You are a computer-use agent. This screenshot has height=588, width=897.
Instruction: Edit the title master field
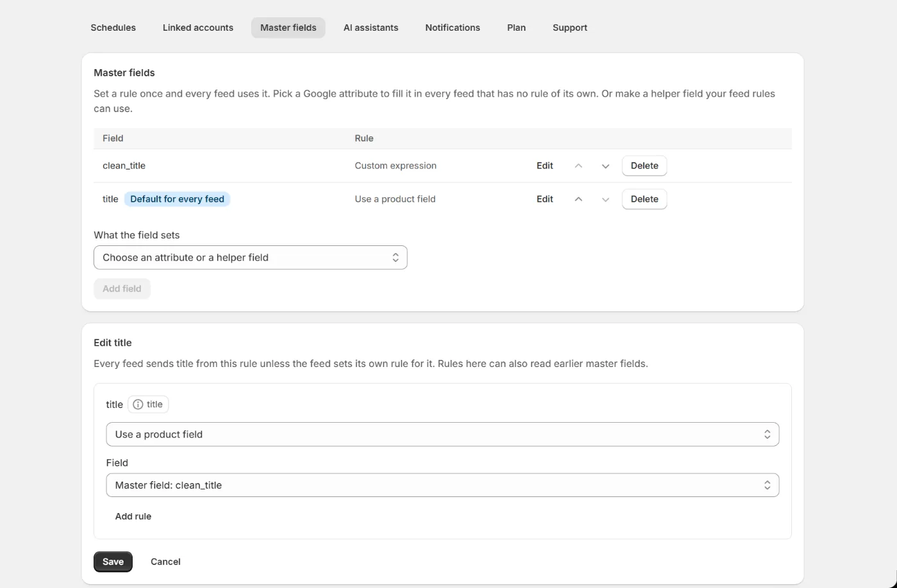(x=545, y=199)
